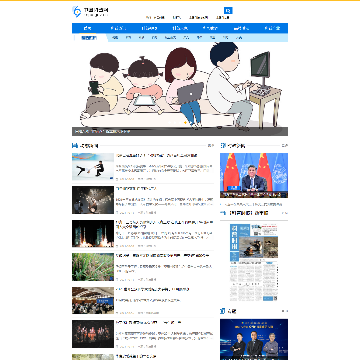Open the caption bar on the carousel banner
Screen dimensions: 360x360
pos(180,132)
